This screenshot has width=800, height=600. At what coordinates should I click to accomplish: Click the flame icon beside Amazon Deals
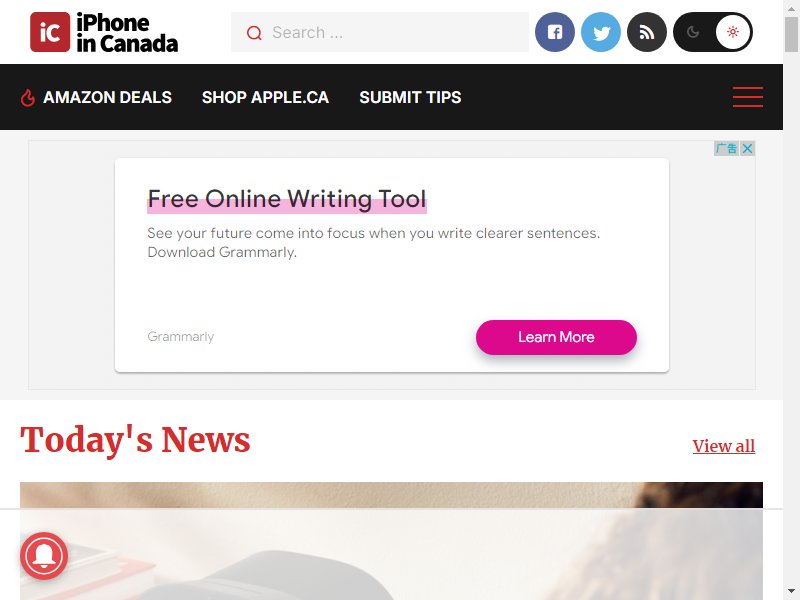tap(28, 97)
